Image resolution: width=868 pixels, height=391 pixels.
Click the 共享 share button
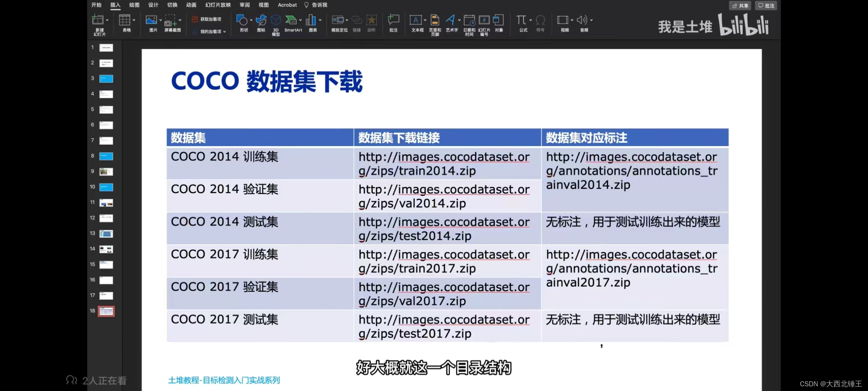coord(740,5)
